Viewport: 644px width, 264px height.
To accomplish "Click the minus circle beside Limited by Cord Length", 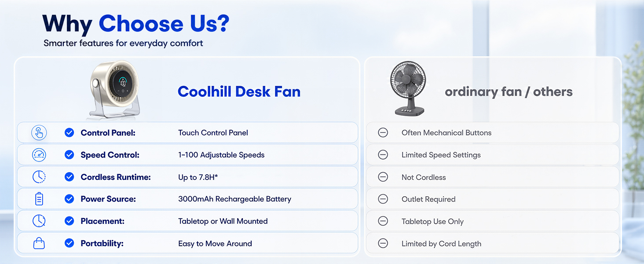I will [383, 243].
